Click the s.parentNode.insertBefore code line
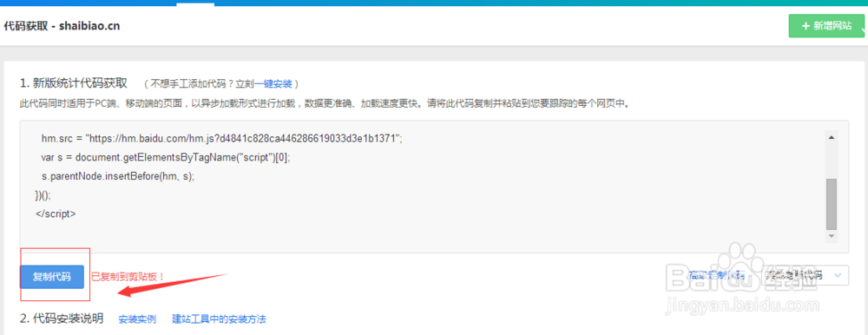The width and height of the screenshot is (868, 335). tap(118, 176)
